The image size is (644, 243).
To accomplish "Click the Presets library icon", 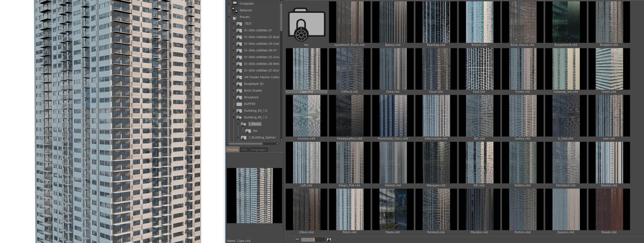I will 235,17.
